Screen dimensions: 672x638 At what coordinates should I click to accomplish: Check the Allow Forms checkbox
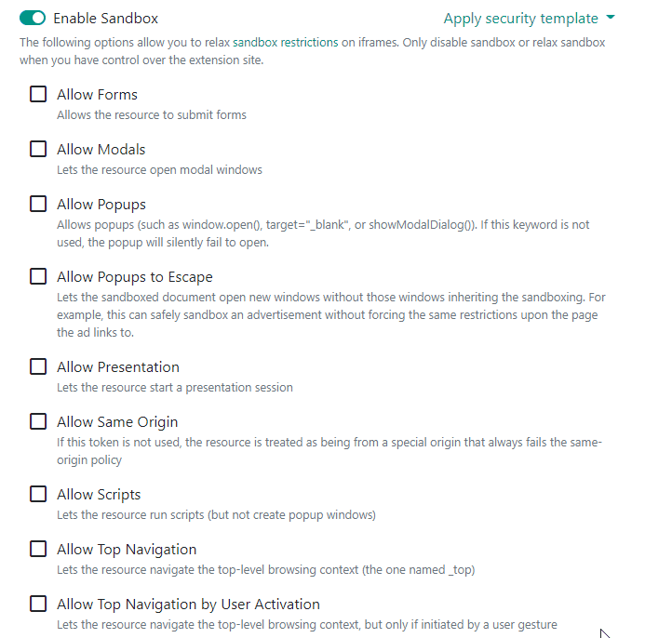click(38, 95)
